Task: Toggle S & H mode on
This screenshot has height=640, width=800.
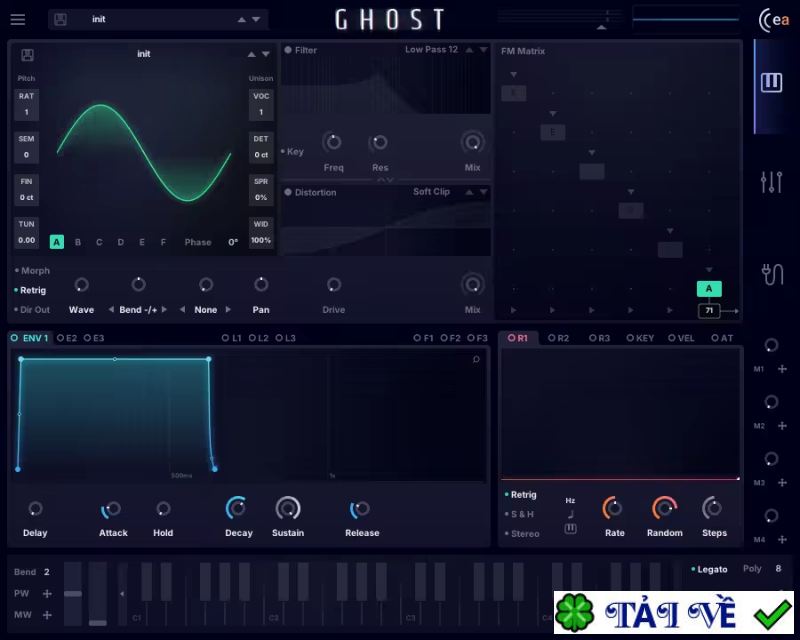Action: point(520,514)
